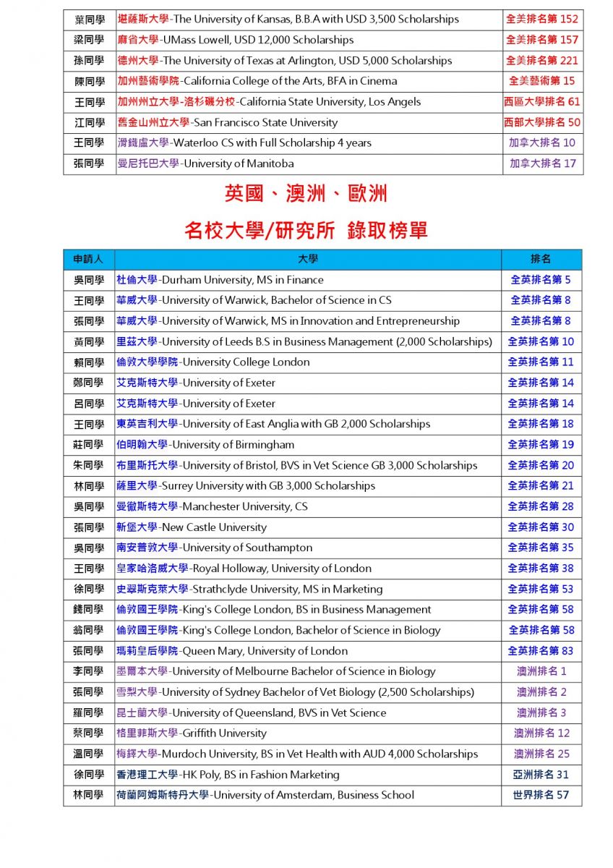The height and width of the screenshot is (868, 613).
Task: Select the University of Manitoba entry
Action: pos(206,163)
